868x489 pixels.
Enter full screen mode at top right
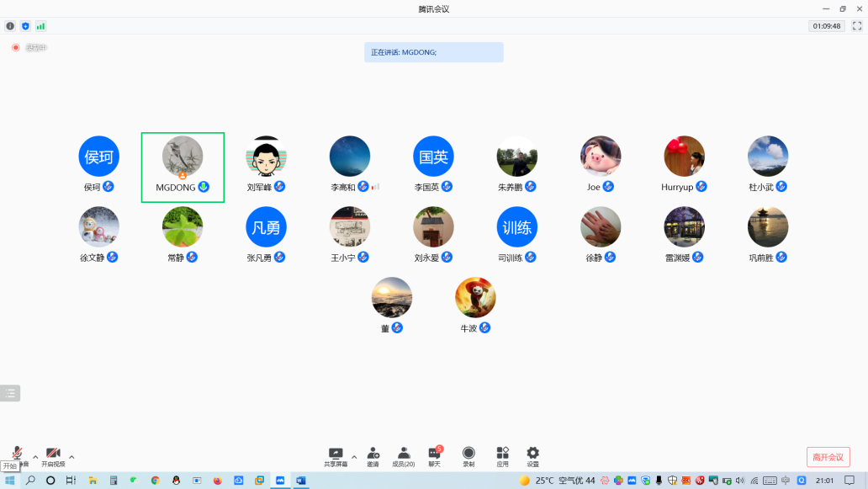[857, 26]
